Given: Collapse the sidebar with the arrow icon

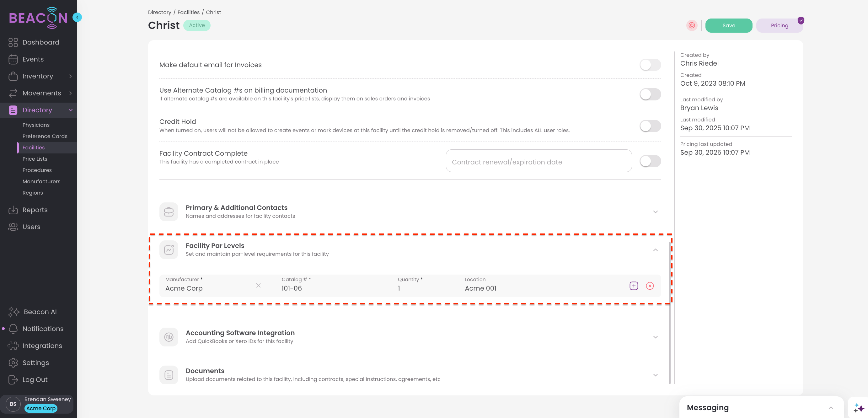Looking at the screenshot, I should 77,17.
